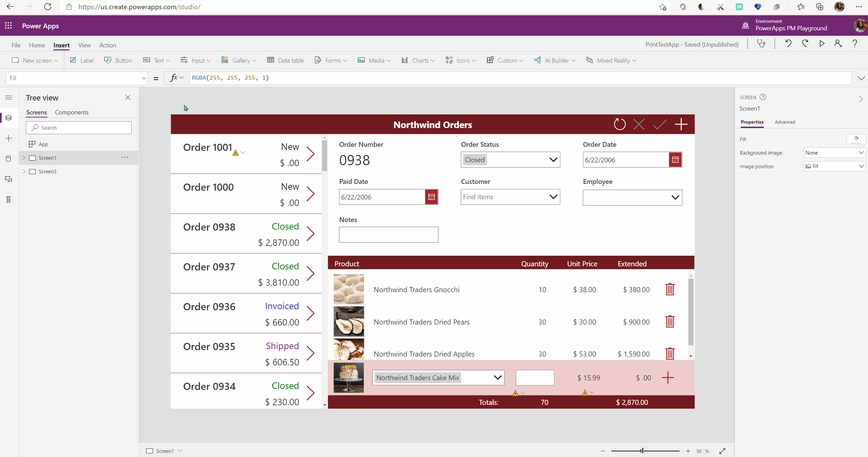Expand Screen1 in the Tree view
The width and height of the screenshot is (868, 457).
[x=24, y=158]
